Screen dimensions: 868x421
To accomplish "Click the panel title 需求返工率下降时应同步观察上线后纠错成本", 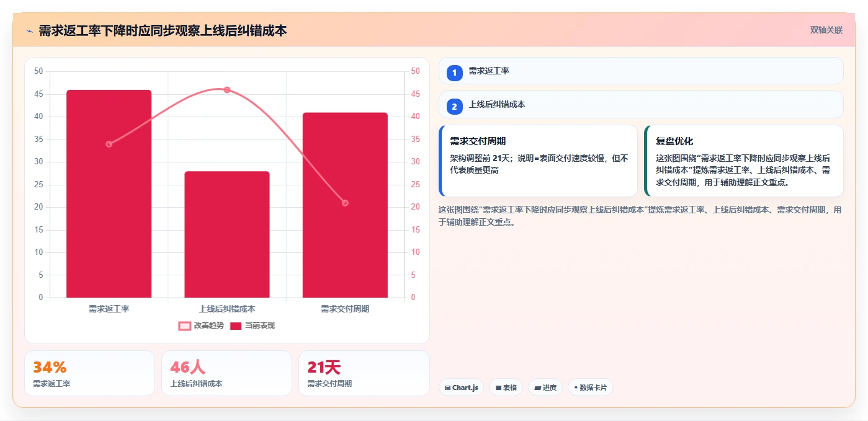I will click(x=163, y=30).
